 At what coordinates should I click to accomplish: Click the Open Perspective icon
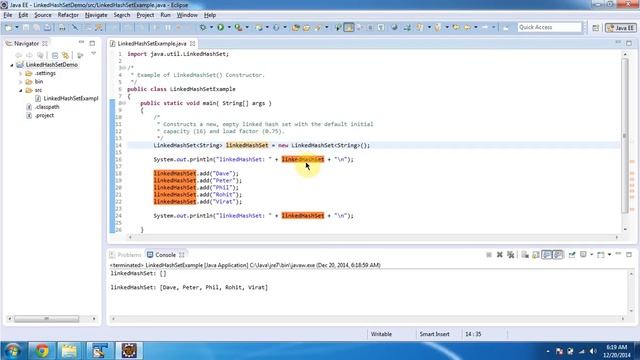[x=596, y=28]
